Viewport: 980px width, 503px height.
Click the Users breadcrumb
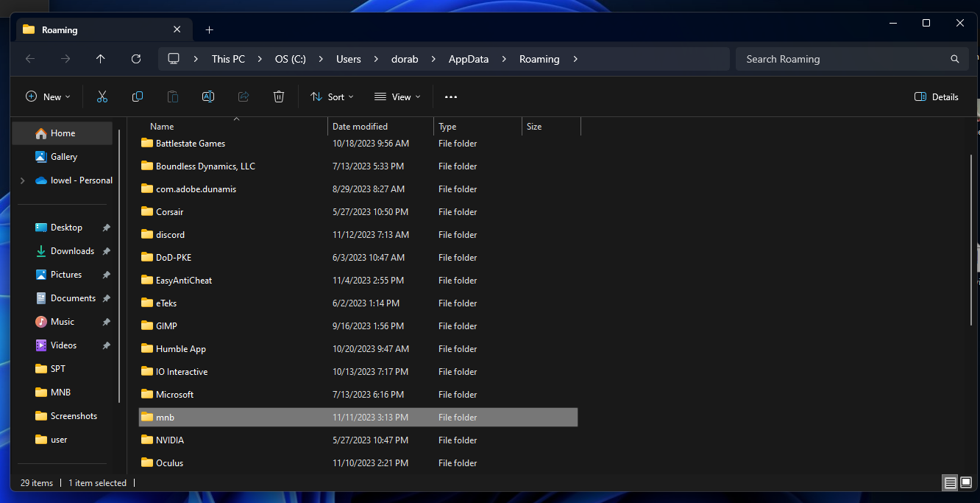(349, 59)
